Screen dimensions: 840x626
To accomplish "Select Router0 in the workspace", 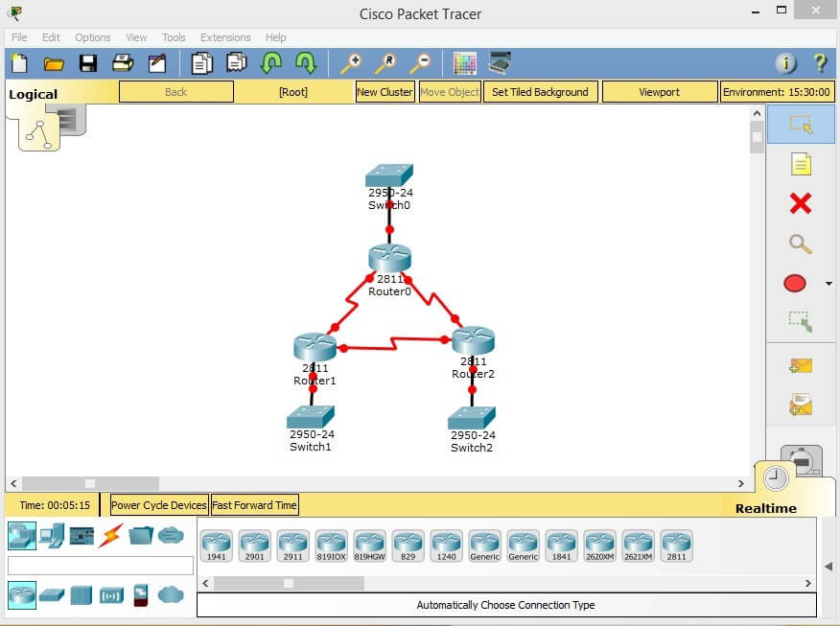I will 390,258.
